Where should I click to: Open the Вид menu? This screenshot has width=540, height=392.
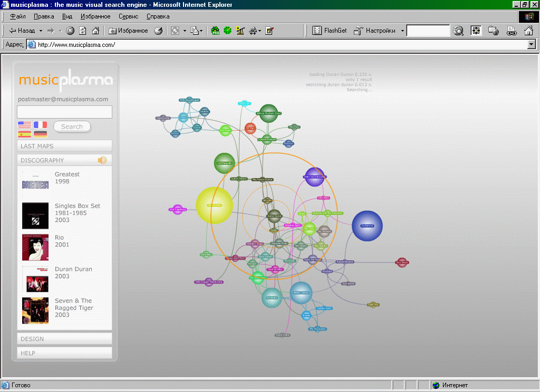(67, 16)
